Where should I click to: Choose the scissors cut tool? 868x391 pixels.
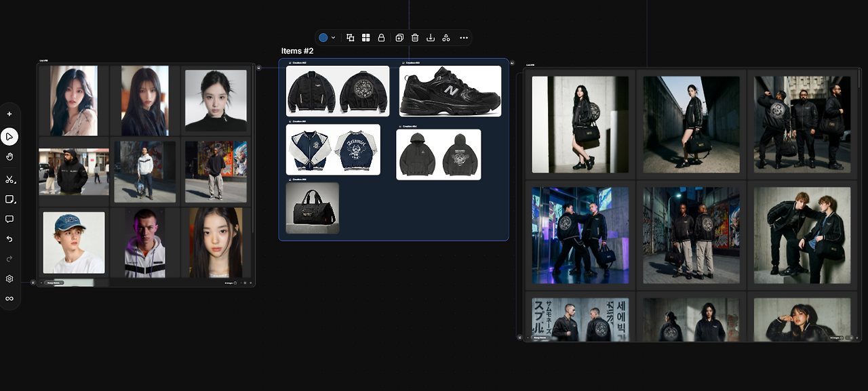[9, 180]
